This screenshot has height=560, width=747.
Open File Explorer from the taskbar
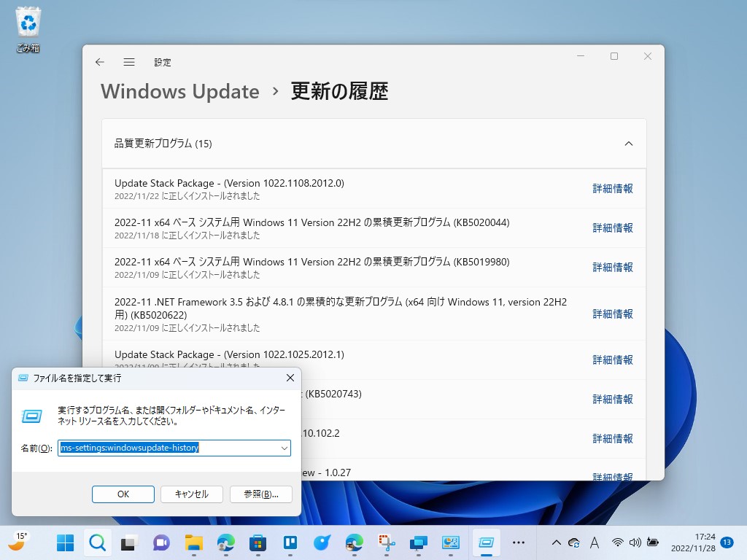click(x=193, y=542)
